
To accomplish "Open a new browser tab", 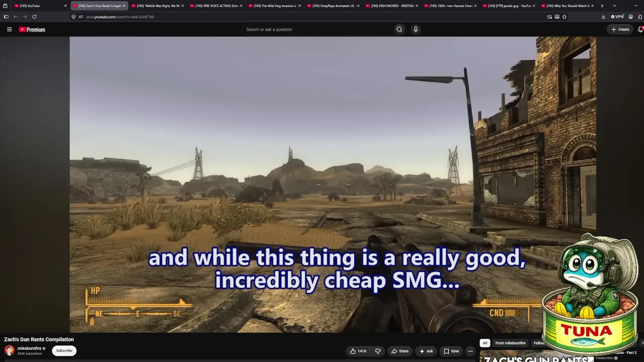I will click(x=602, y=6).
